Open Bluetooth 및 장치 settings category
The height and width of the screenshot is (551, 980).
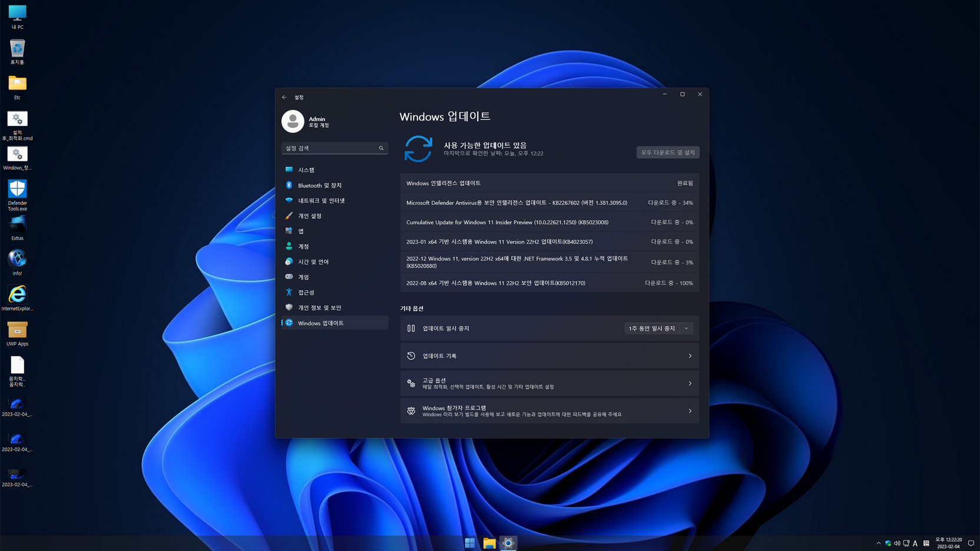point(335,185)
